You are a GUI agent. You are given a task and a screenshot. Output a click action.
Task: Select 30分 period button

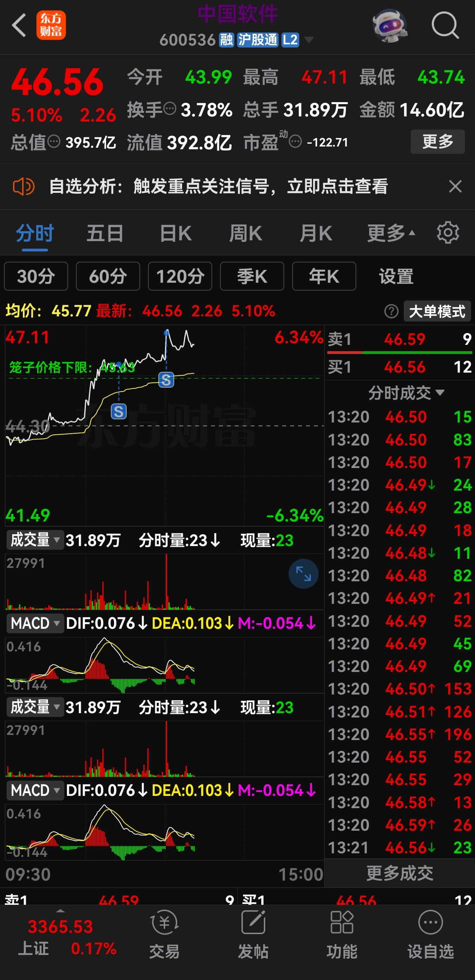36,276
